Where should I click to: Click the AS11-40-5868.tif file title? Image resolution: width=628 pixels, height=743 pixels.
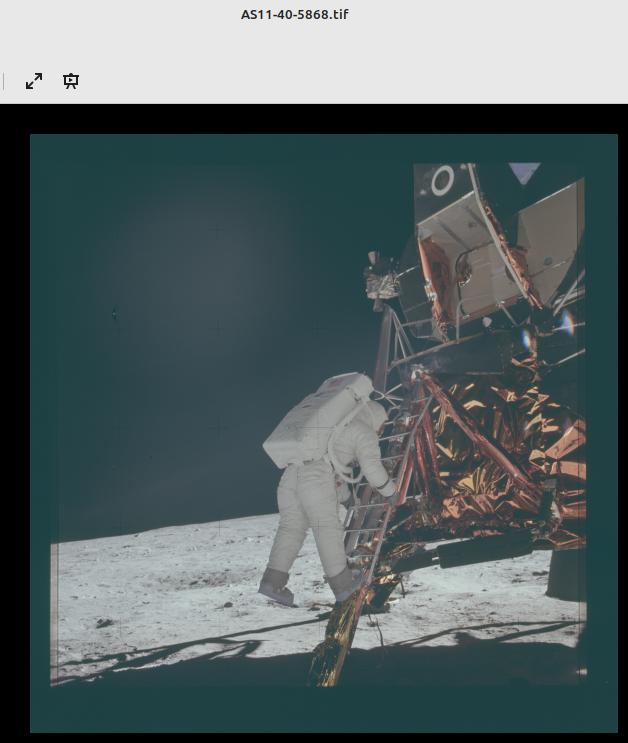click(294, 15)
